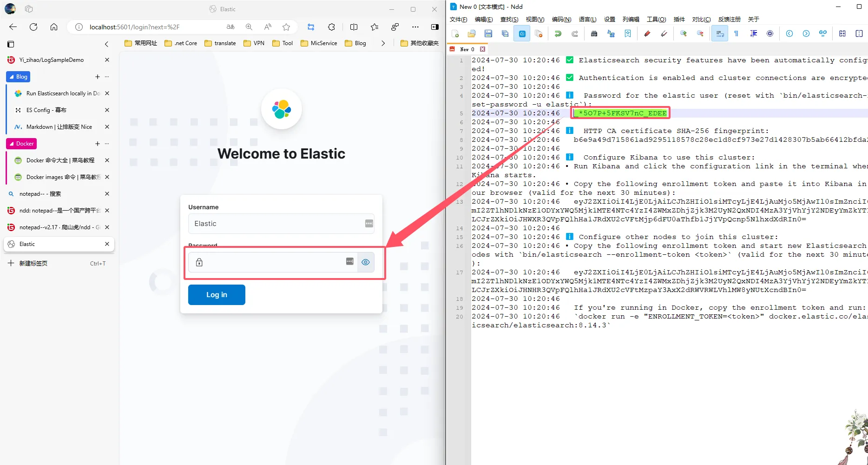Image resolution: width=868 pixels, height=465 pixels.
Task: Click the Password input field
Action: coord(273,262)
